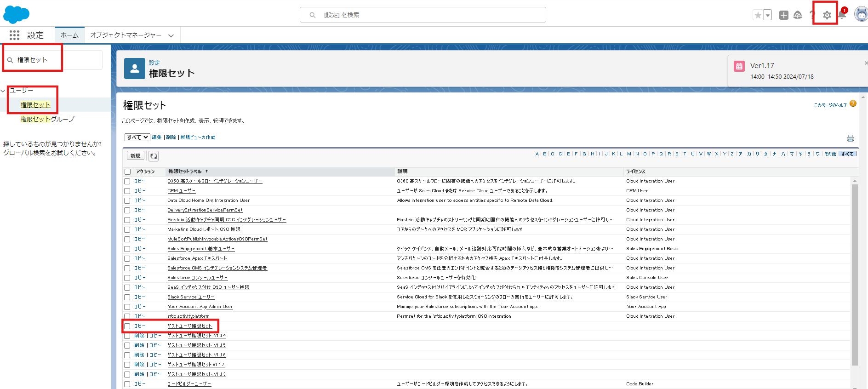This screenshot has width=868, height=389.
Task: Click the permission set header user icon
Action: (135, 69)
